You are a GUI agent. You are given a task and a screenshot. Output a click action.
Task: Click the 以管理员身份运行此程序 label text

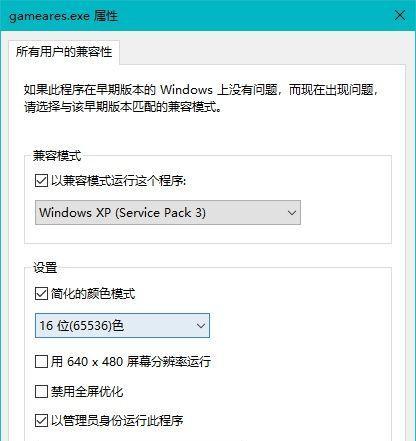pos(117,421)
